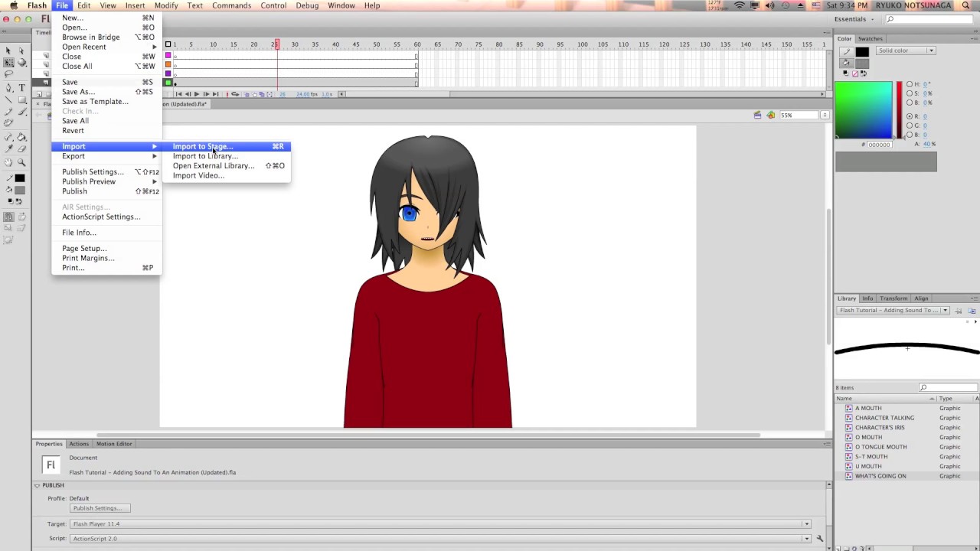Select the Brush tool
The width and height of the screenshot is (980, 551).
[x=21, y=111]
